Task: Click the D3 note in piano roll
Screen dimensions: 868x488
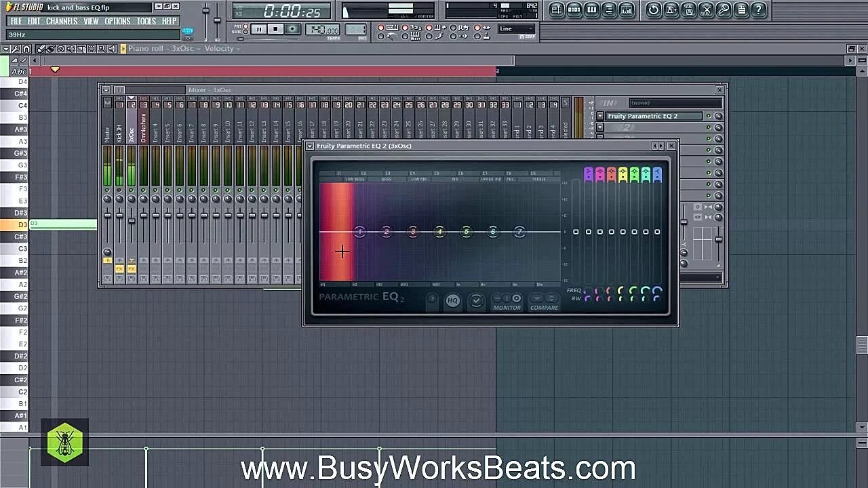Action: (64, 224)
